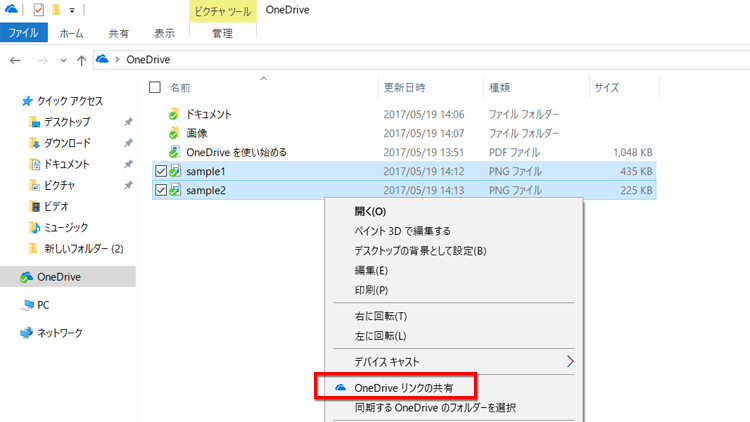Open the quick access toolbar customize arrow

pyautogui.click(x=72, y=10)
